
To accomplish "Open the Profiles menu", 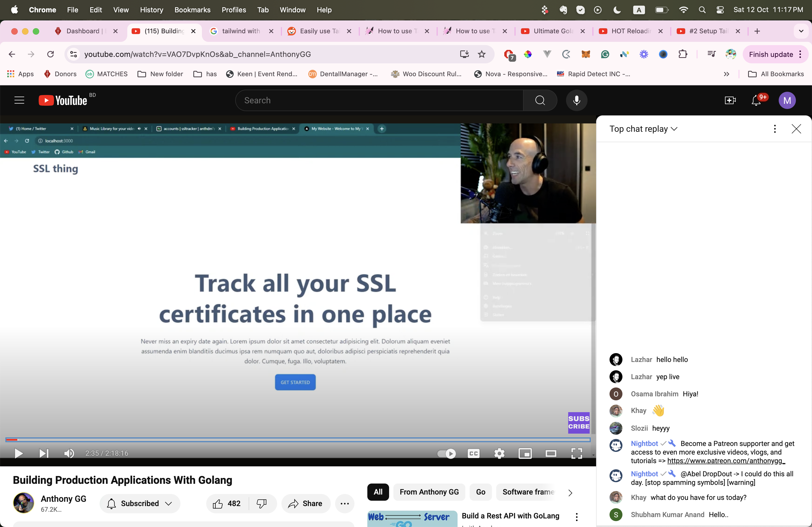I will (234, 10).
